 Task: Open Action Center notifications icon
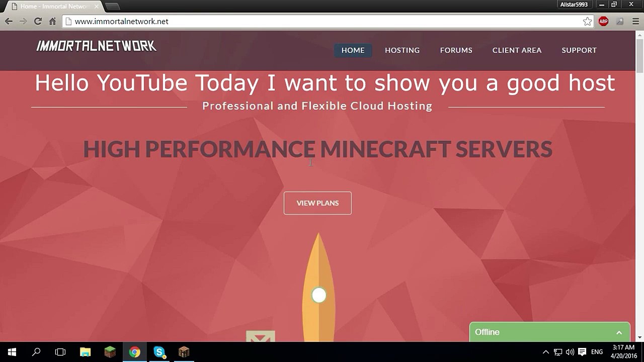[582, 352]
